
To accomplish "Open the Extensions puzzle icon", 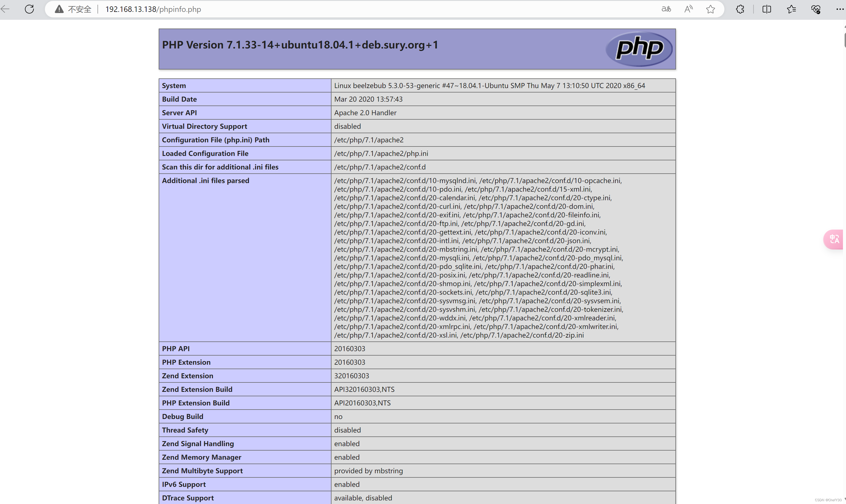I will tap(740, 9).
